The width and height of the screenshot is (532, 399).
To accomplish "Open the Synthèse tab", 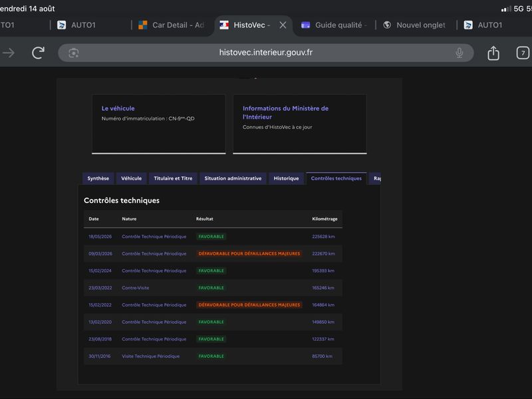I will pos(98,178).
